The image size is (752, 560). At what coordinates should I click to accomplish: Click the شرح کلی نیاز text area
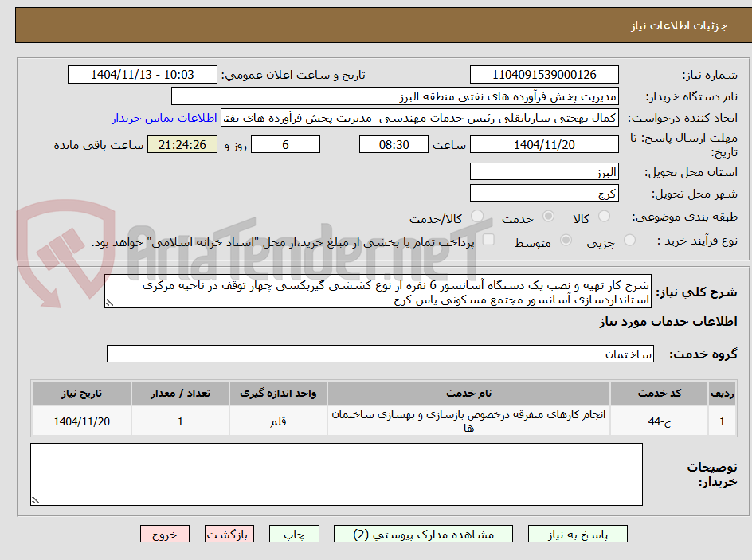click(x=378, y=292)
